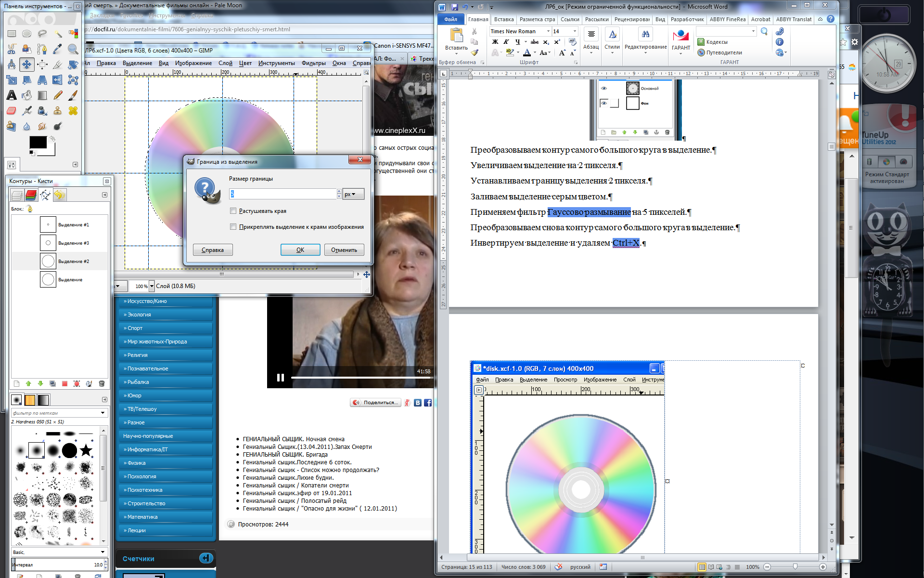This screenshot has width=924, height=578.
Task: Switch to Ссылки tab in Word
Action: (x=570, y=19)
